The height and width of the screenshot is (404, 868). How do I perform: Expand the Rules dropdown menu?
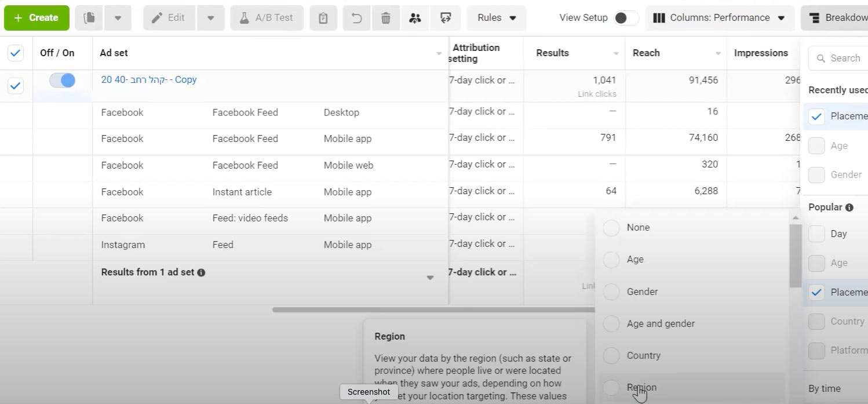click(496, 18)
